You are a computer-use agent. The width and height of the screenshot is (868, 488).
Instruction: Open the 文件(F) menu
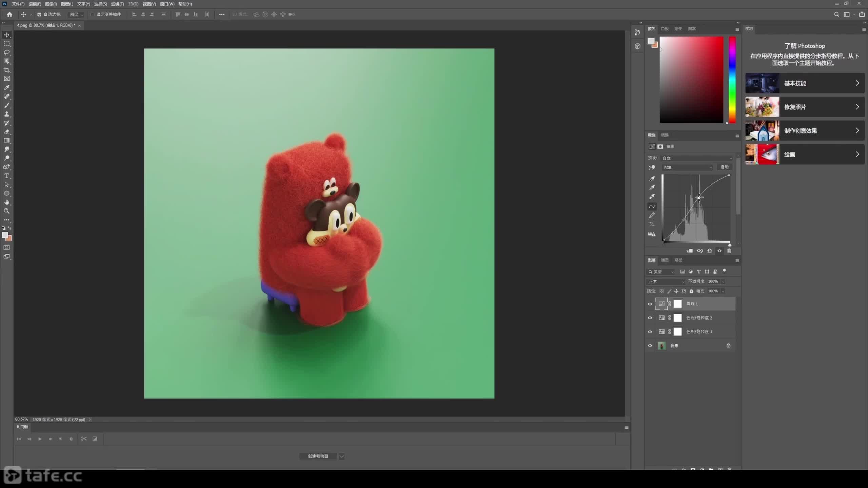pyautogui.click(x=18, y=4)
